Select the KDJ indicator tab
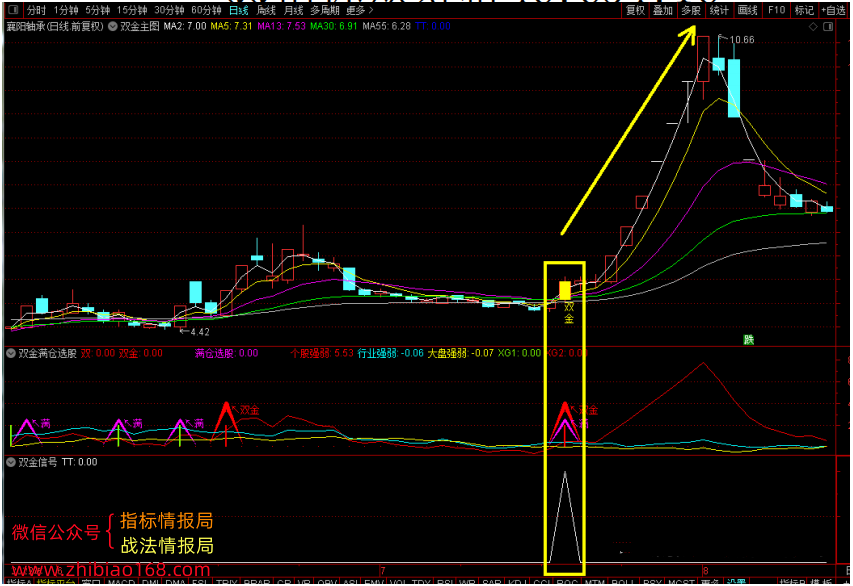This screenshot has width=853, height=586. point(516,582)
